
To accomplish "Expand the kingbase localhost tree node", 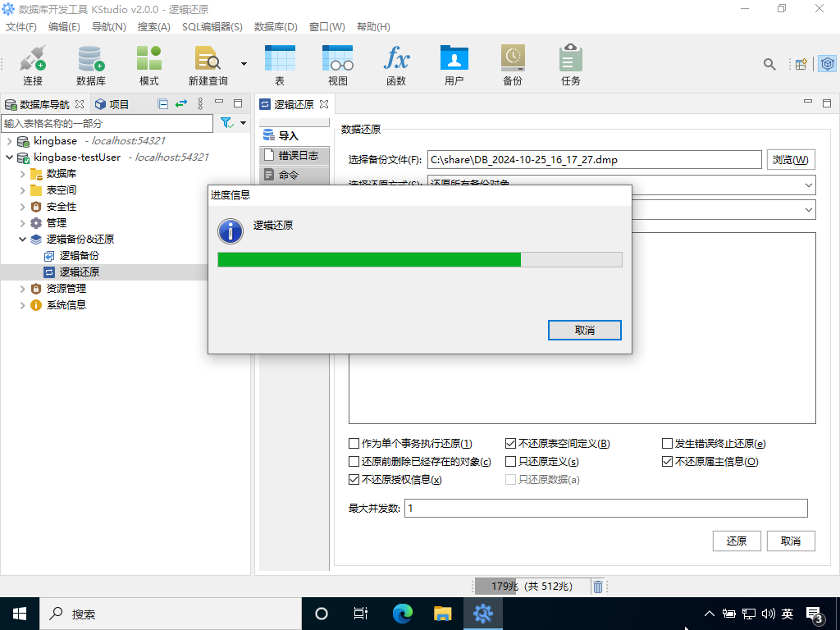I will 9,141.
